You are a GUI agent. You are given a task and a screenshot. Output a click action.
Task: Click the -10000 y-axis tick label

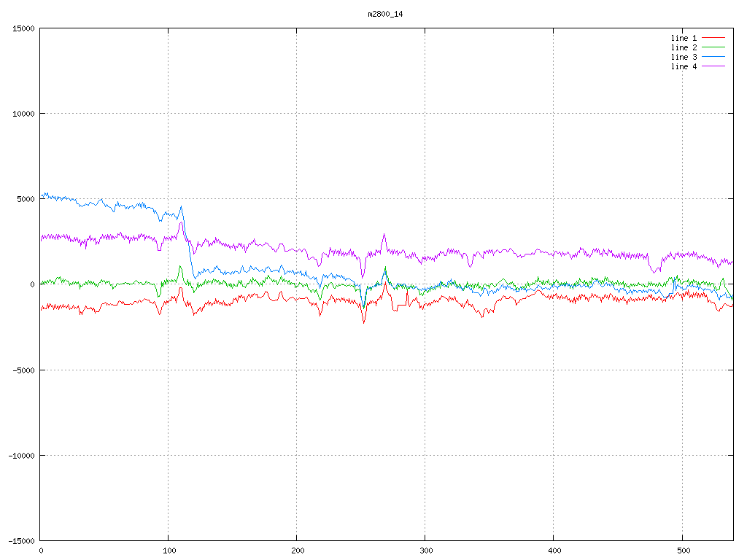coord(21,455)
